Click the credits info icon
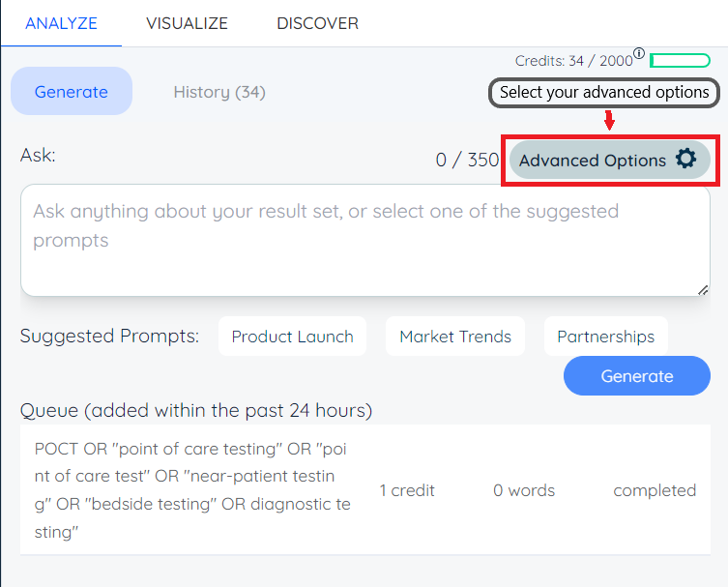This screenshot has width=728, height=587. (639, 54)
